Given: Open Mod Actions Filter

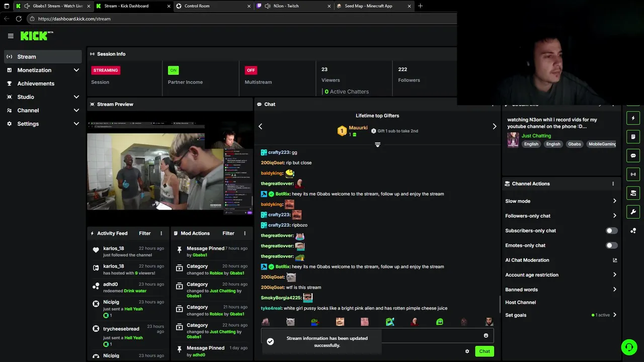Looking at the screenshot, I should point(228,233).
